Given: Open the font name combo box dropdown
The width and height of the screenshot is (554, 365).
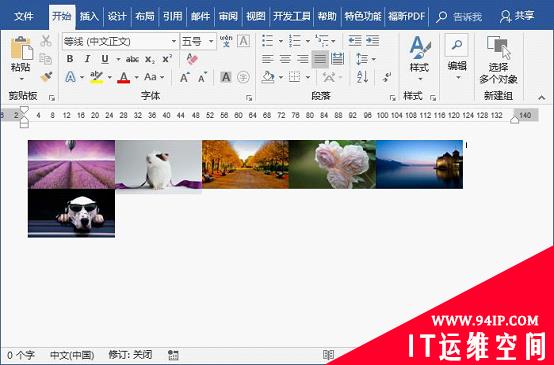Looking at the screenshot, I should tap(174, 41).
